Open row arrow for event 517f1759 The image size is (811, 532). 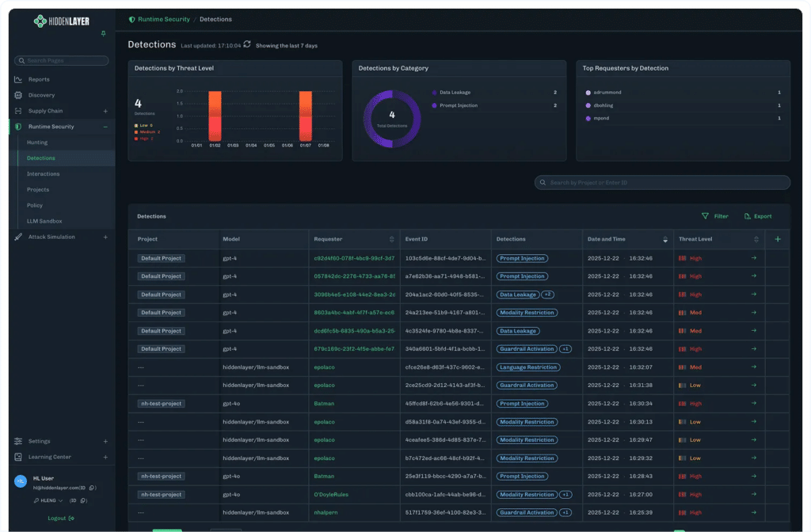coord(754,512)
